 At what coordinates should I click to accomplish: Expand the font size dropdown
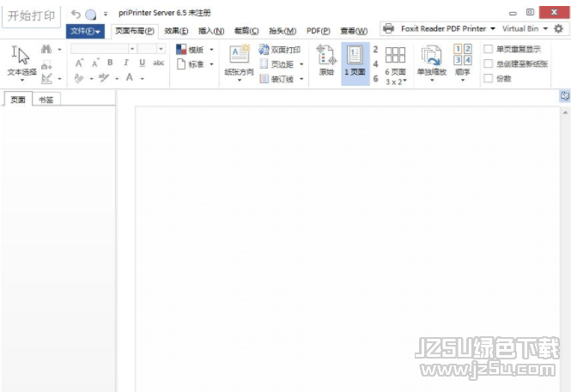coord(161,49)
